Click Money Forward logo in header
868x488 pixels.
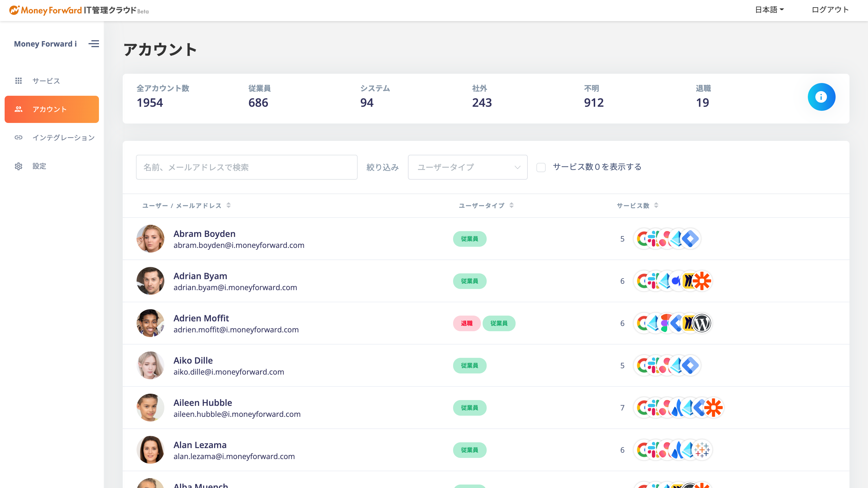point(79,10)
